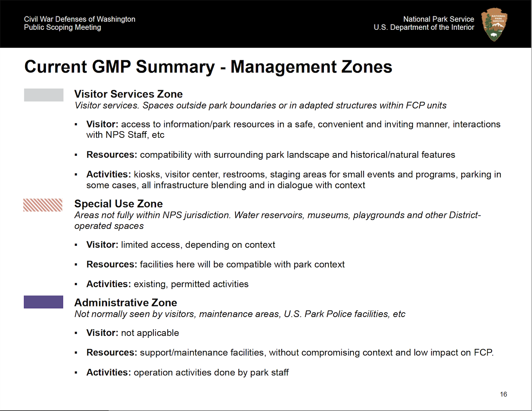Click page number 16
This screenshot has height=411, width=532.
503,394
